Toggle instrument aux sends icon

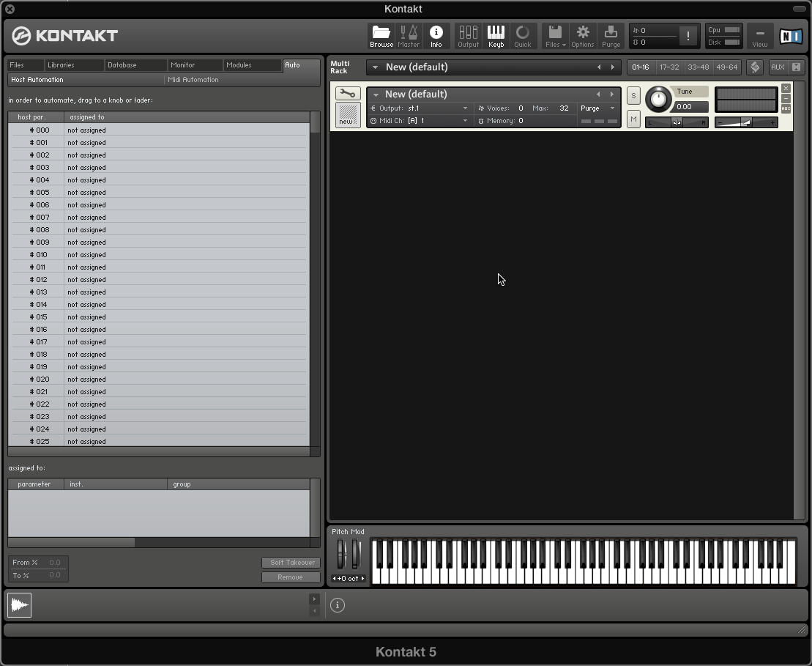tap(786, 108)
